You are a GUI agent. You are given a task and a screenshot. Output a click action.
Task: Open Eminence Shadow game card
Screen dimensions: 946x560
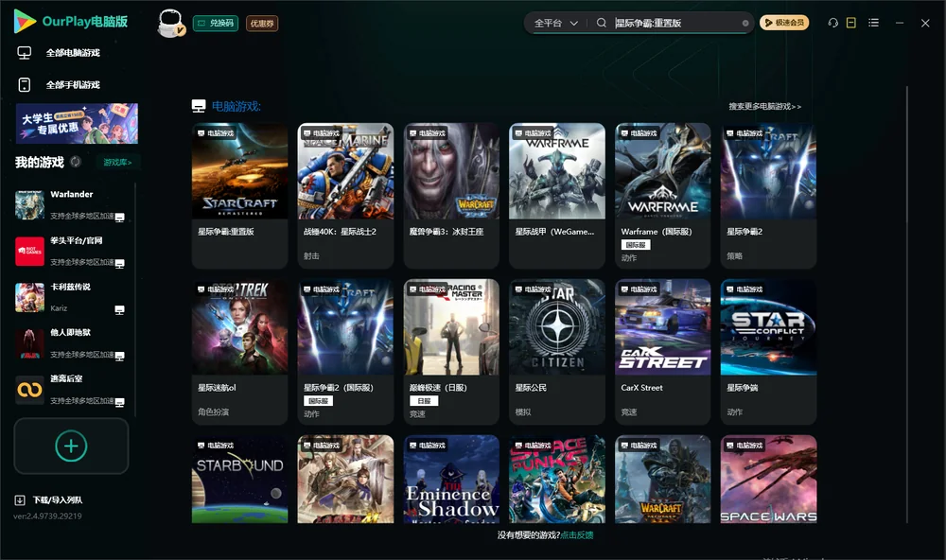451,480
